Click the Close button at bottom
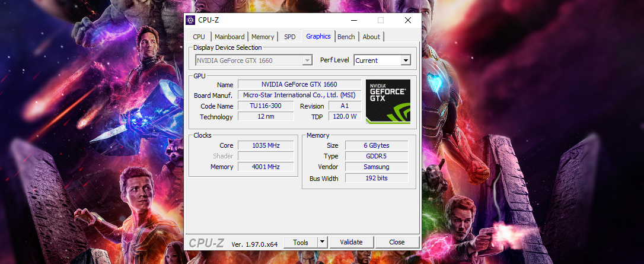644x264 pixels. 397,242
